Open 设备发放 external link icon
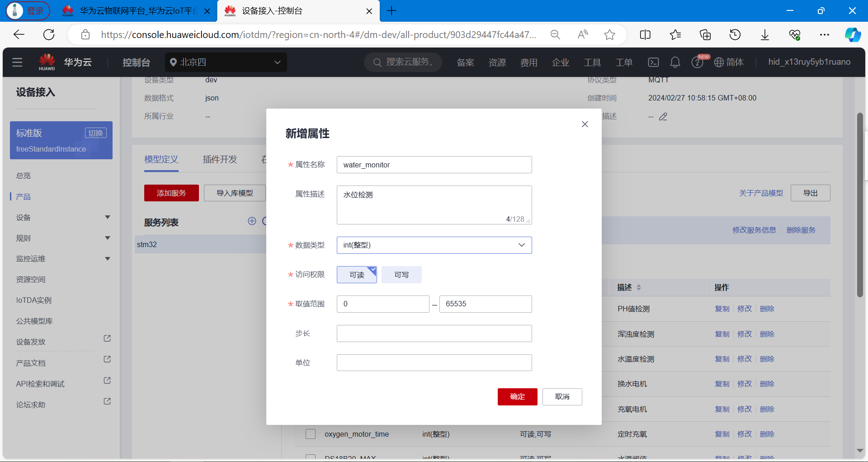The height and width of the screenshot is (462, 868). [x=107, y=338]
